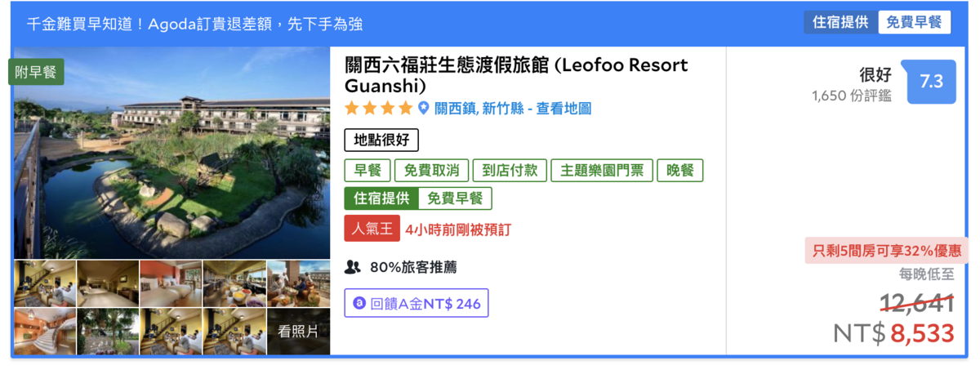The width and height of the screenshot is (980, 370).
Task: Click the map pin icon beside 關西鎮
Action: (x=424, y=108)
